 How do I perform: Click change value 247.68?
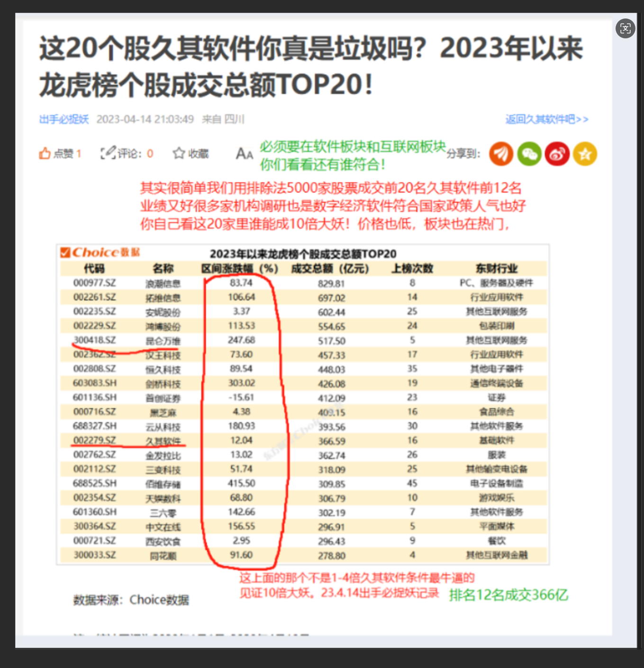[241, 340]
